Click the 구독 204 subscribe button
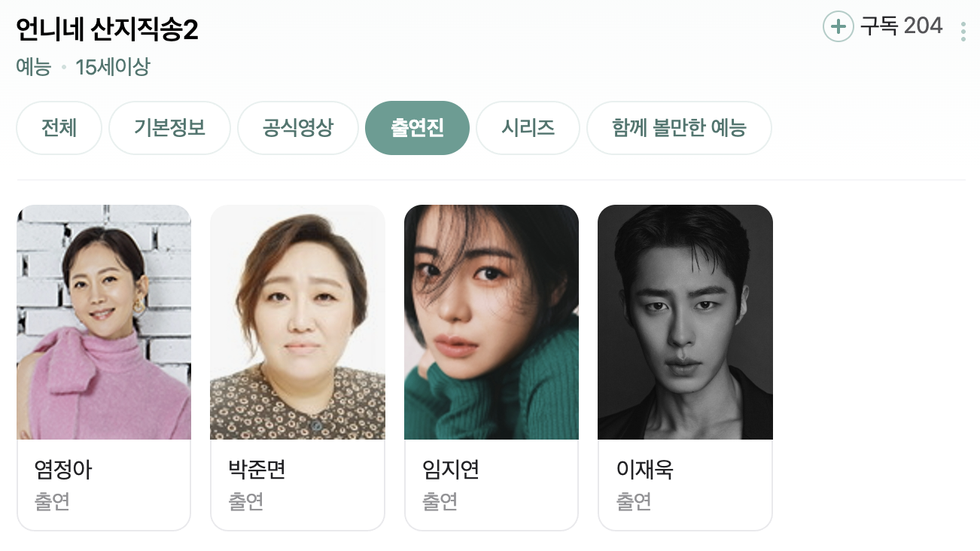Viewport: 980px width, 551px height. coord(883,26)
